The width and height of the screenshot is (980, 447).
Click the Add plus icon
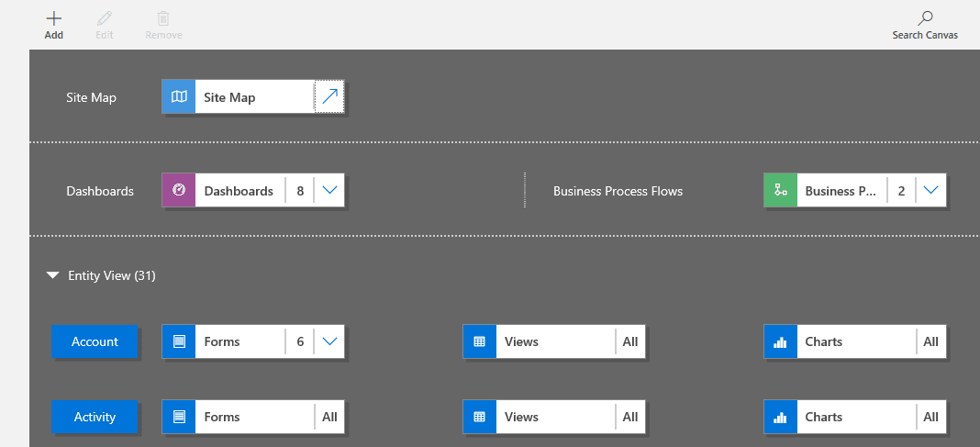(54, 18)
